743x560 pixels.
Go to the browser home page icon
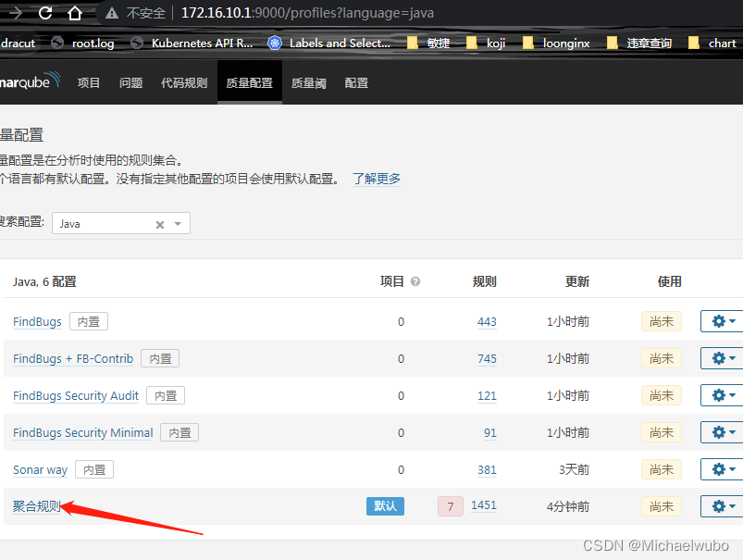[x=74, y=13]
